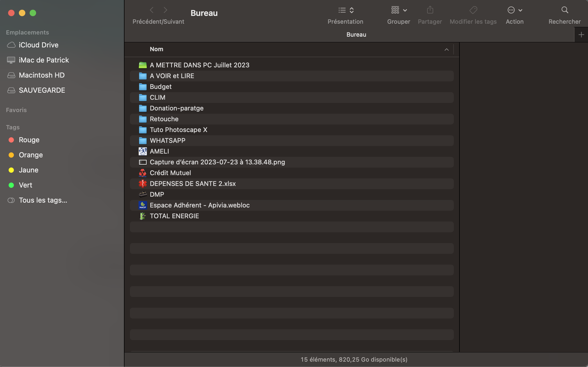The width and height of the screenshot is (588, 367).
Task: Click the Rechercher magnifier icon
Action: tap(565, 10)
